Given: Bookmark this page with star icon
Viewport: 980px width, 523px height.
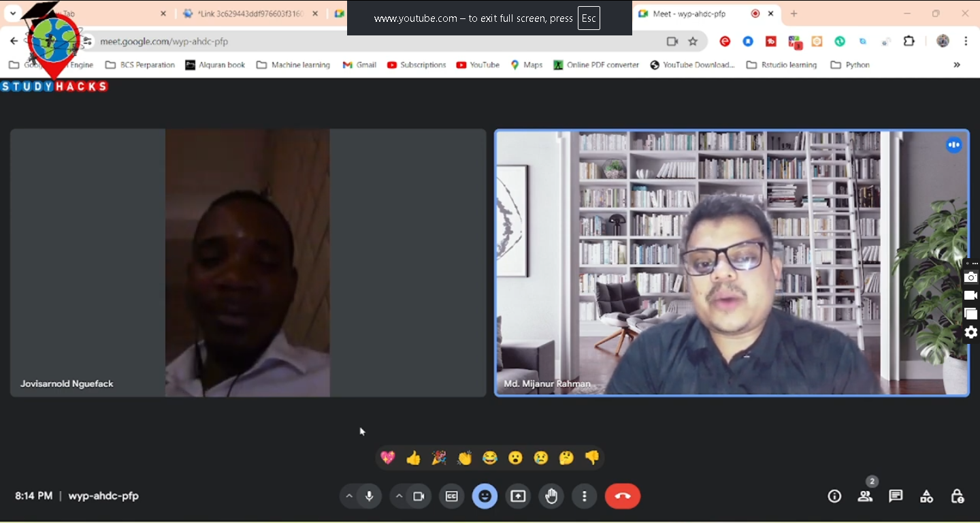Looking at the screenshot, I should pyautogui.click(x=693, y=42).
